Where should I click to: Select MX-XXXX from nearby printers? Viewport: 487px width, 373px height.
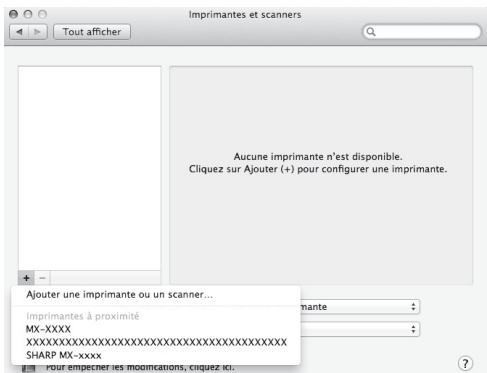pyautogui.click(x=48, y=329)
